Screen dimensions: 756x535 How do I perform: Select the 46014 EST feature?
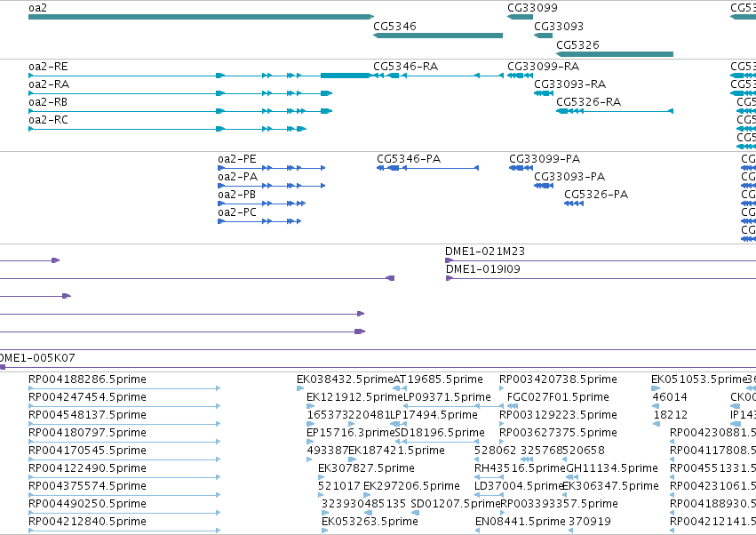coord(655,406)
